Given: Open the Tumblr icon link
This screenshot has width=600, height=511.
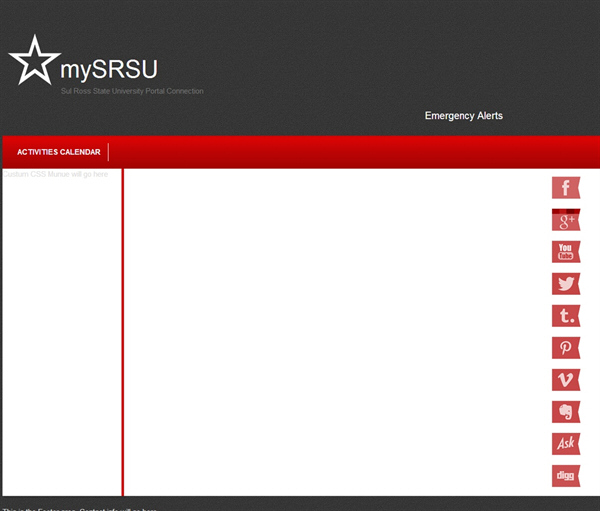Looking at the screenshot, I should (x=566, y=316).
